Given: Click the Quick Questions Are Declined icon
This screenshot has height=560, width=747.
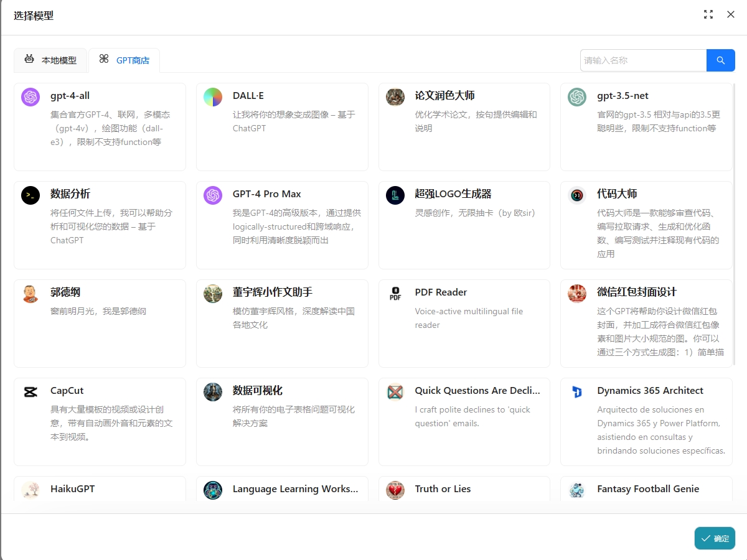Looking at the screenshot, I should [395, 392].
